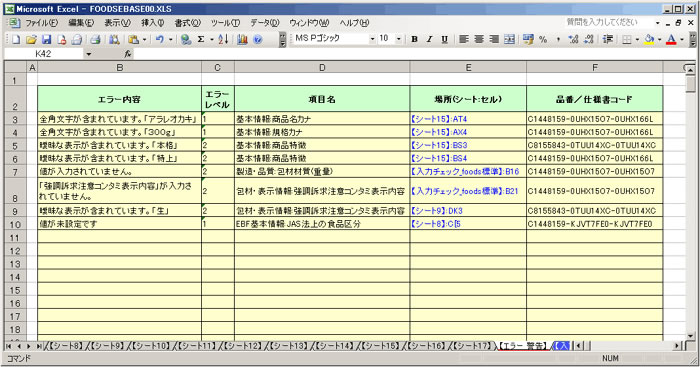The height and width of the screenshot is (367, 700).
Task: Select row 5 header
Action: (x=15, y=146)
